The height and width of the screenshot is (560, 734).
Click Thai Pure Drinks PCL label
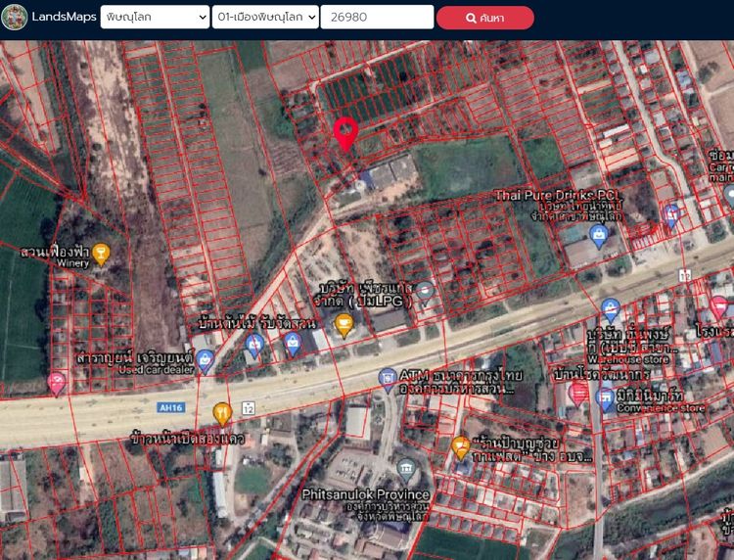pyautogui.click(x=557, y=195)
